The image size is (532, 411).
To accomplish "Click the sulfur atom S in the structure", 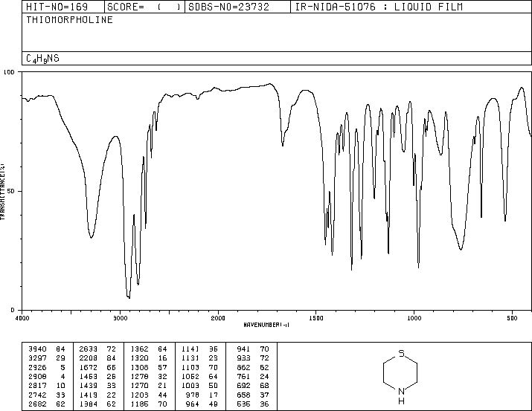I will pyautogui.click(x=401, y=353).
